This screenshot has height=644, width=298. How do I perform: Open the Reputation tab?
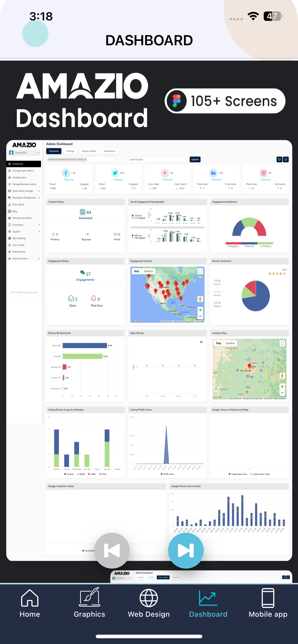click(110, 151)
